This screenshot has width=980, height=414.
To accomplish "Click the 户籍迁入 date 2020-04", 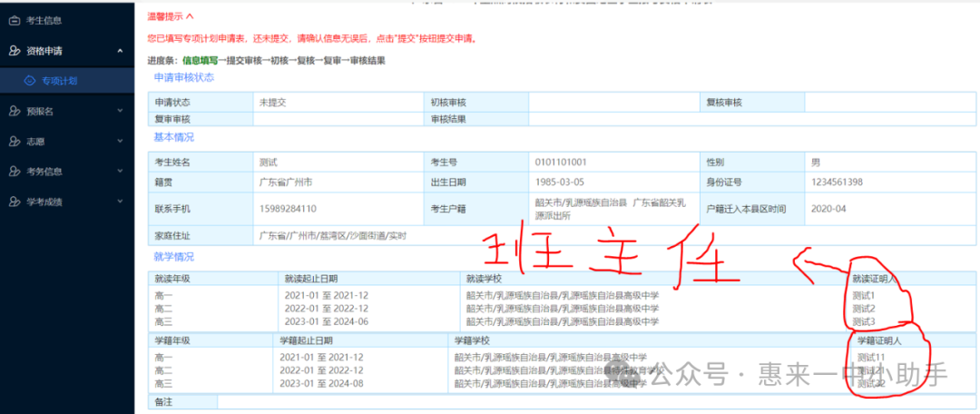I will pos(828,208).
